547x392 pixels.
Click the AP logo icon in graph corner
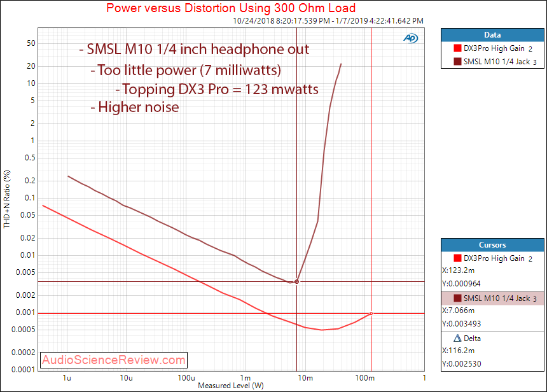point(411,38)
